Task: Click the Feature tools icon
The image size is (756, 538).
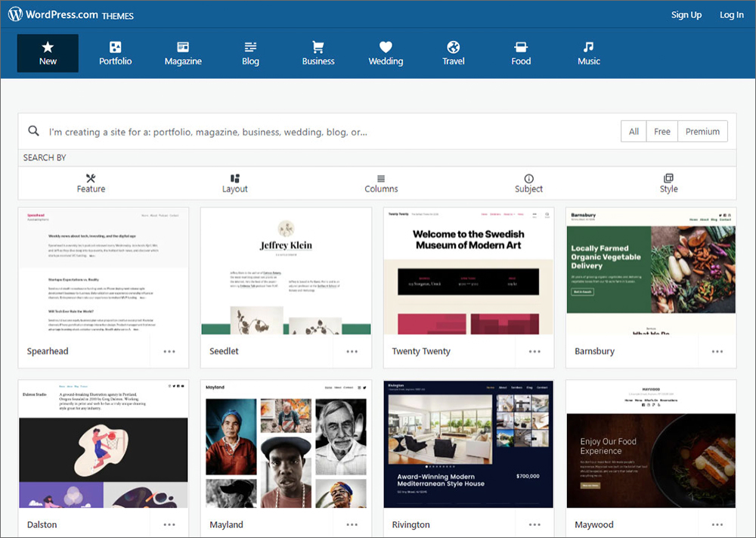Action: click(91, 178)
